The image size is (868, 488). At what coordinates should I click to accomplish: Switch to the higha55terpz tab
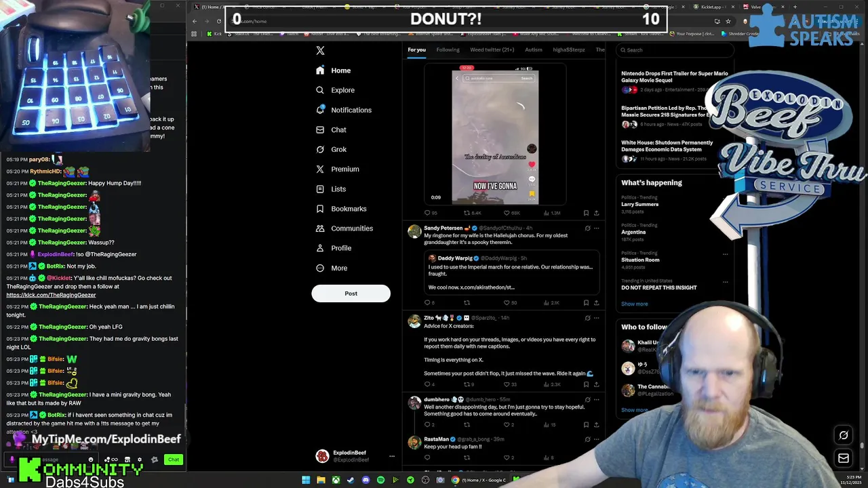[568, 49]
